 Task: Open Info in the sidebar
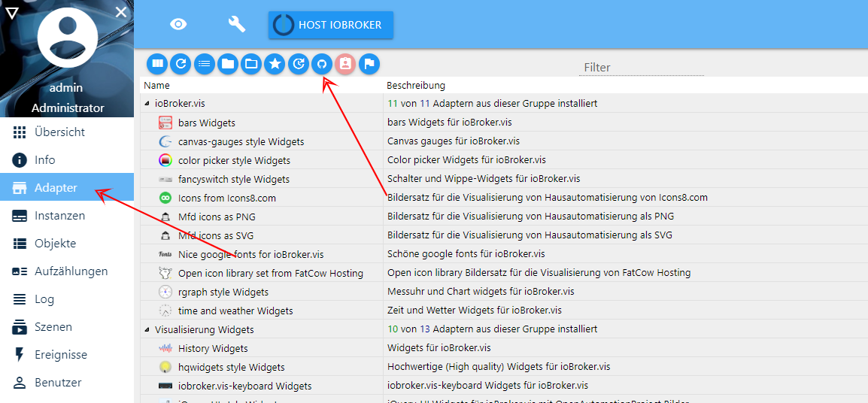66,160
